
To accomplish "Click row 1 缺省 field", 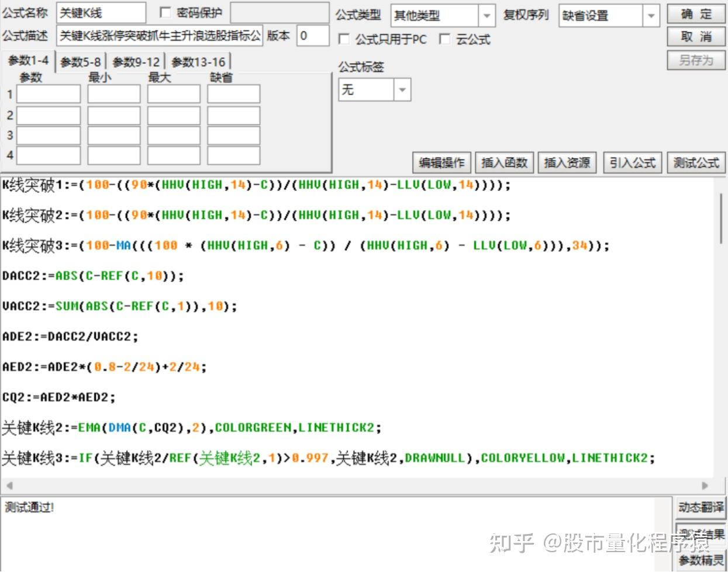I will pos(234,94).
